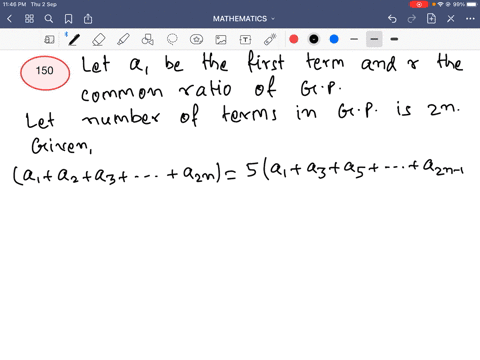
Task: Tap the time 11:46 PM in status bar
Action: pos(14,4)
